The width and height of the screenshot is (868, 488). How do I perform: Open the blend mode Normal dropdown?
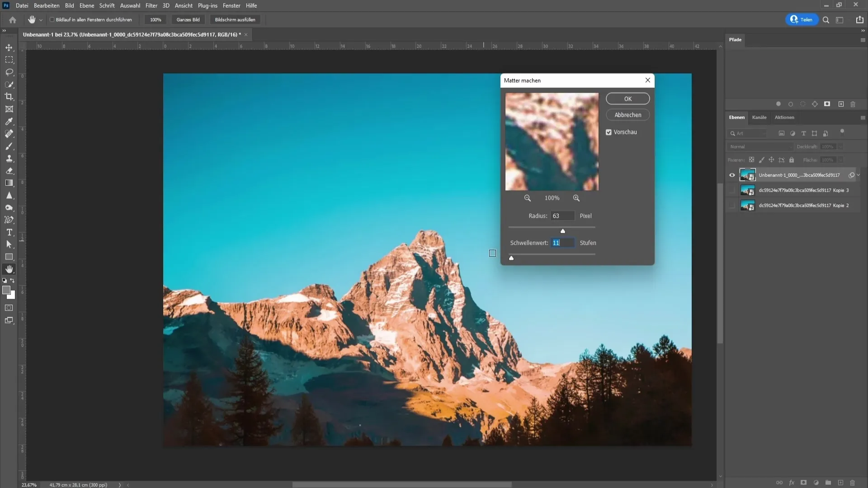760,147
